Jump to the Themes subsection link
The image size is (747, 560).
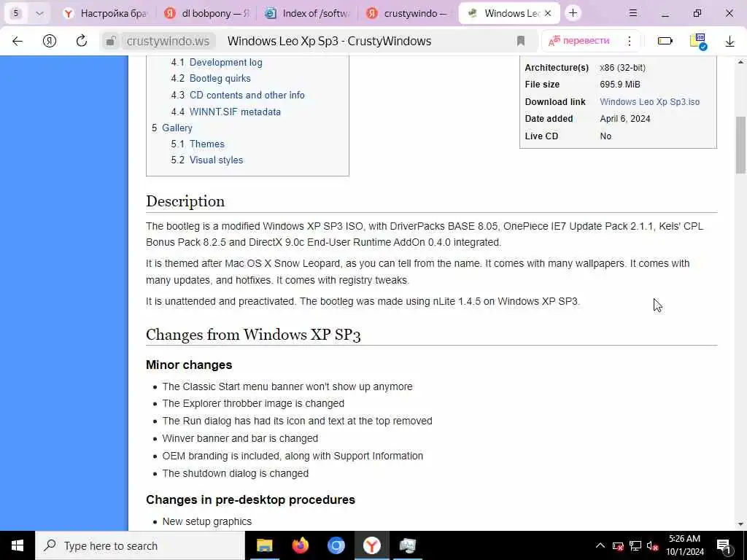tap(206, 144)
